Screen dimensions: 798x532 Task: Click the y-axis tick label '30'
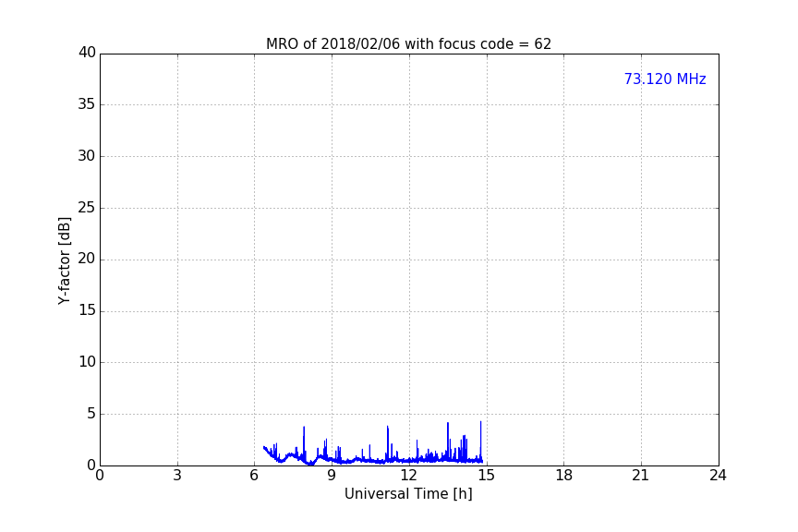pos(87,156)
